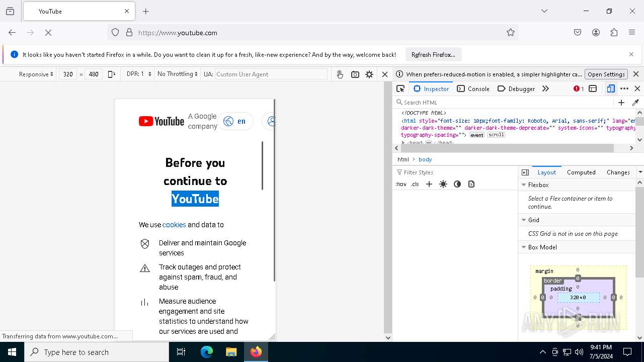Go back to previous page
The height and width of the screenshot is (362, 644).
[x=12, y=33]
